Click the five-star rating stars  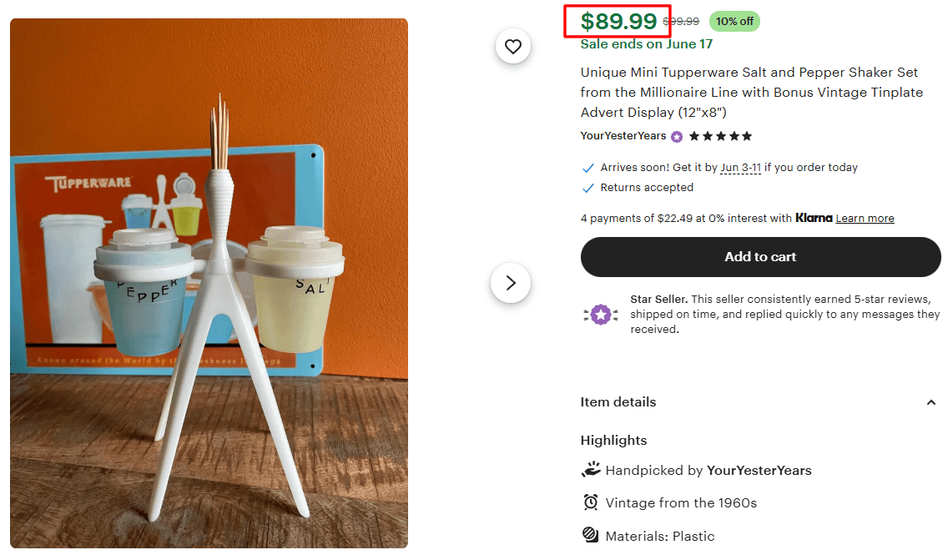(x=719, y=135)
